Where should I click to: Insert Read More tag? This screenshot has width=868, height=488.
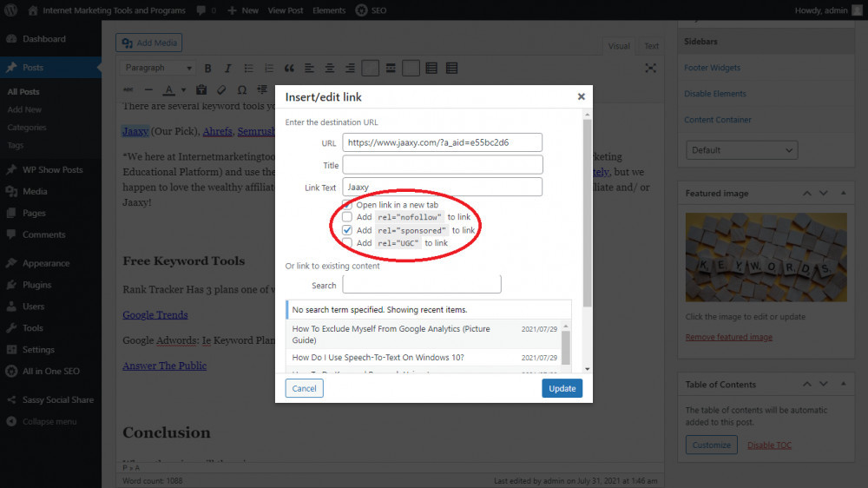[391, 68]
